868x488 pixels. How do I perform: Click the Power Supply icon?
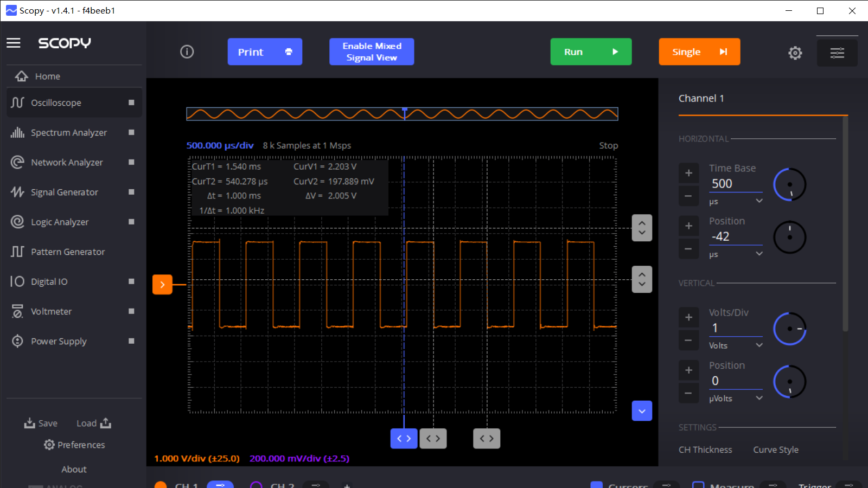[17, 341]
